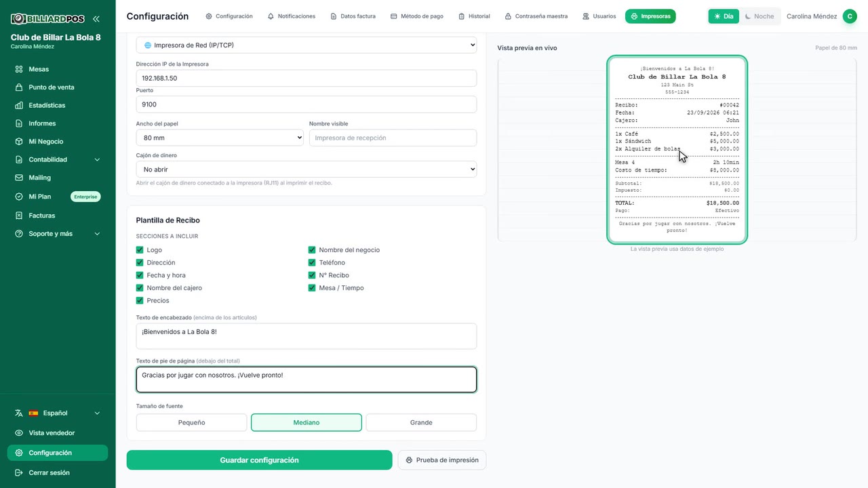
Task: Toggle the Teléfono checkbox
Action: point(312,262)
